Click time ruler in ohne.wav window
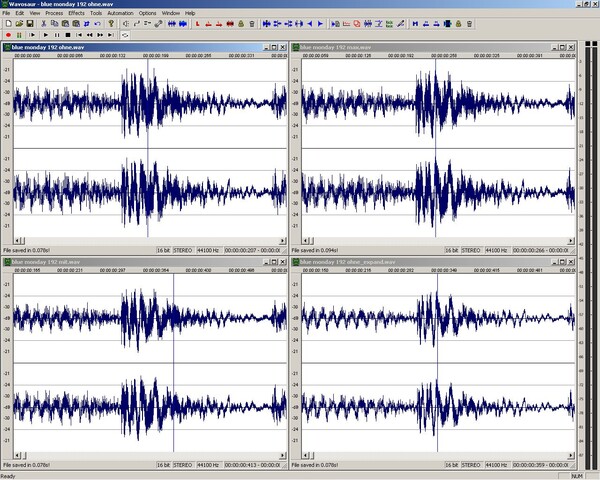This screenshot has height=480, width=600. click(150, 56)
